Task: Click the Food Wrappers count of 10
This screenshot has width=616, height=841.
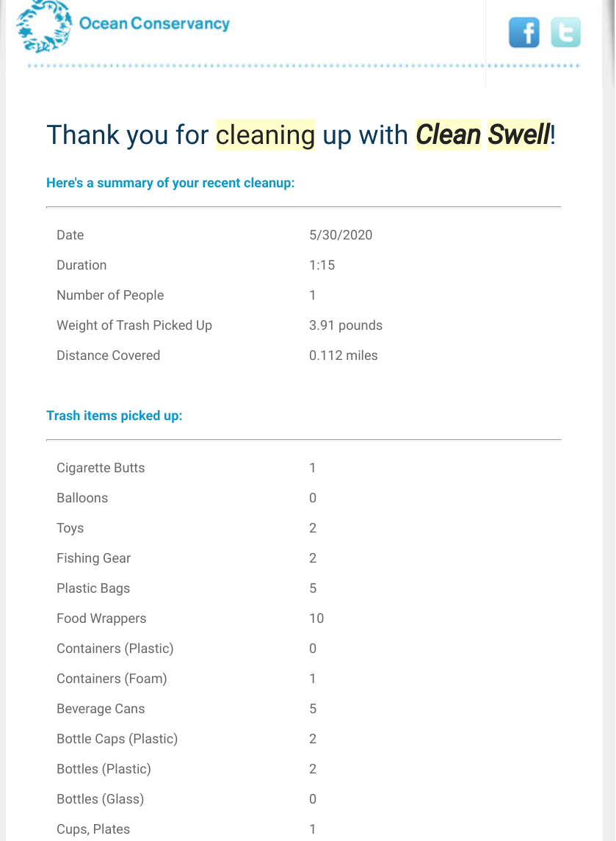Action: pos(316,618)
